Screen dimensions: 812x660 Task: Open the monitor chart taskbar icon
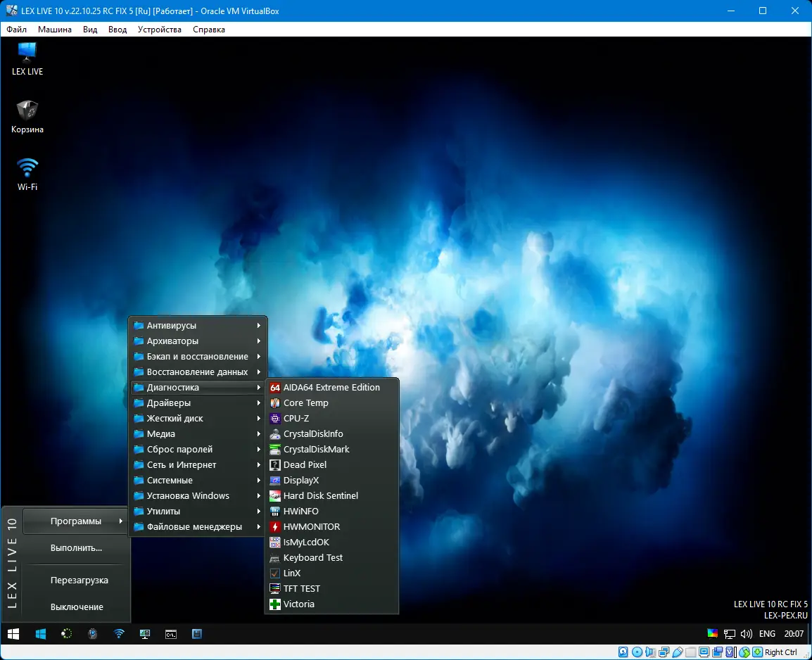click(x=145, y=633)
